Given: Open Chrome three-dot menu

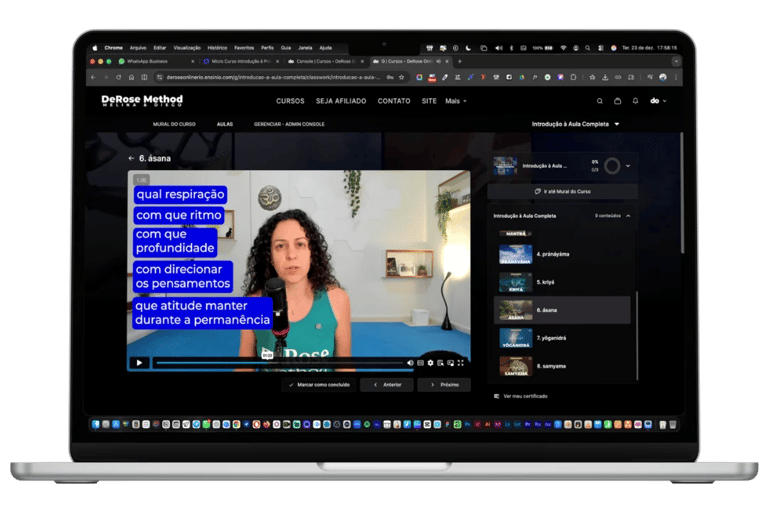Looking at the screenshot, I should coord(676,77).
